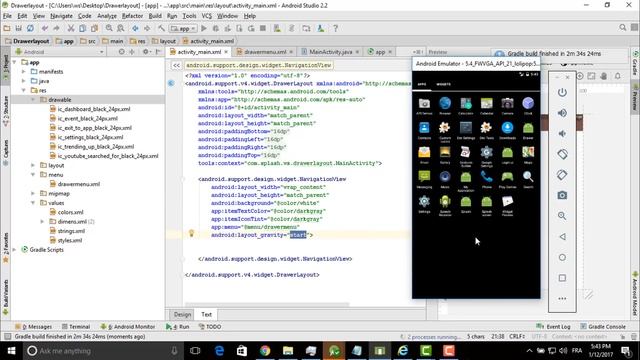Viewport: 640px width, 360px height.
Task: Expand dimens.xml node
Action: point(42,222)
